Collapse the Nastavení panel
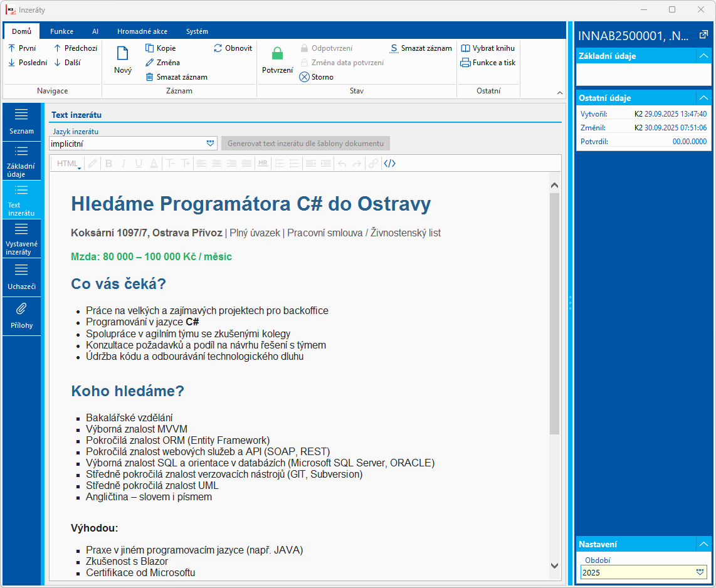716x588 pixels. (703, 544)
